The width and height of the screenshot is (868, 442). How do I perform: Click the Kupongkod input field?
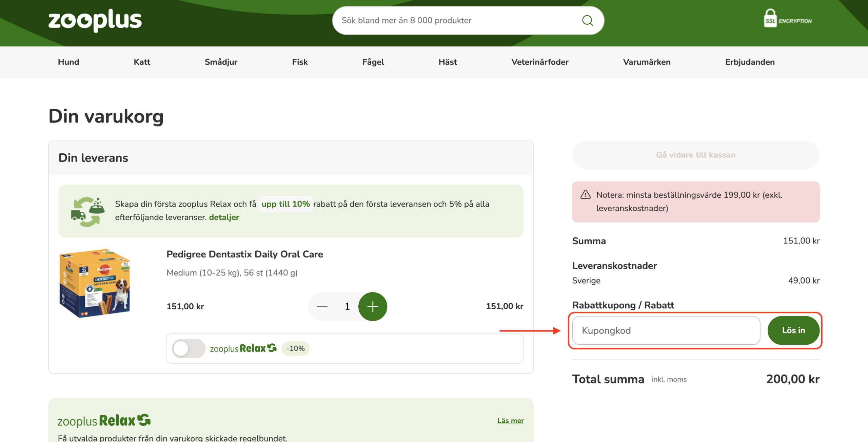pos(666,330)
